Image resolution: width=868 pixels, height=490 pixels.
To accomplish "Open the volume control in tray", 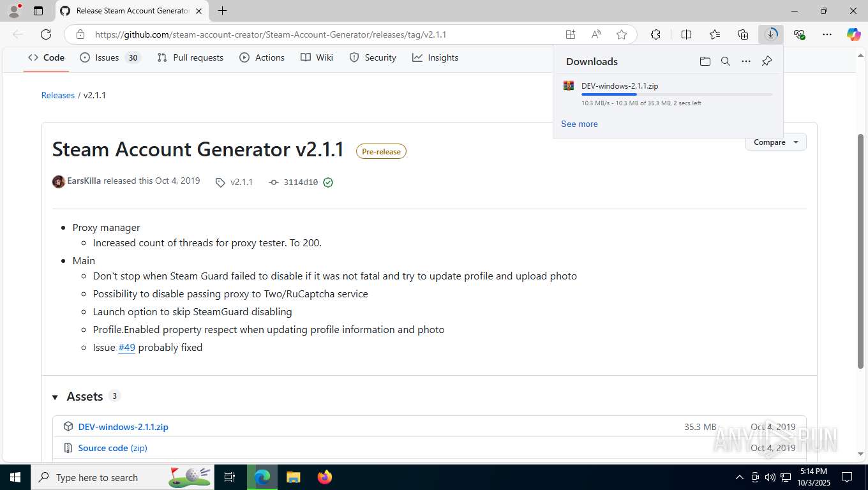I will pos(770,477).
